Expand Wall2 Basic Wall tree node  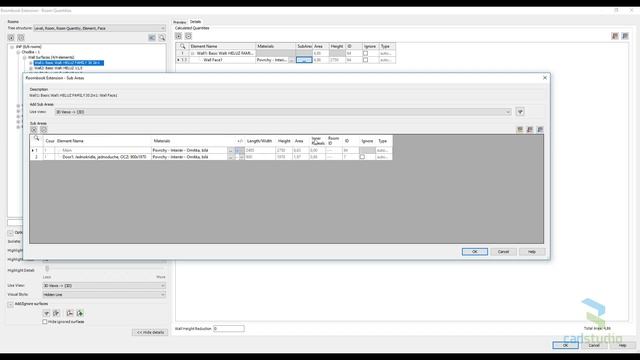pos(31,69)
